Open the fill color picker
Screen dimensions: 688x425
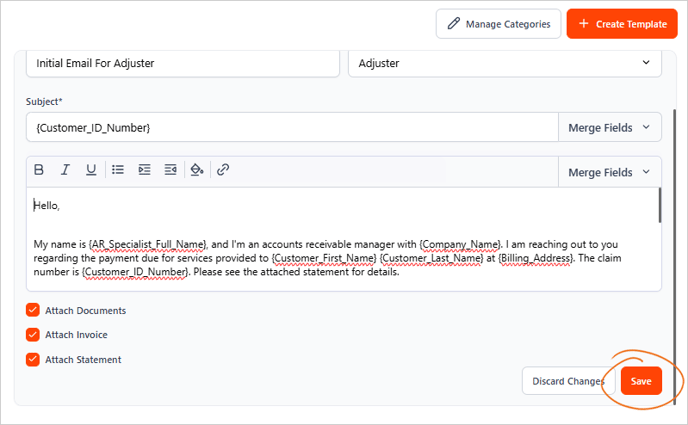(x=197, y=170)
